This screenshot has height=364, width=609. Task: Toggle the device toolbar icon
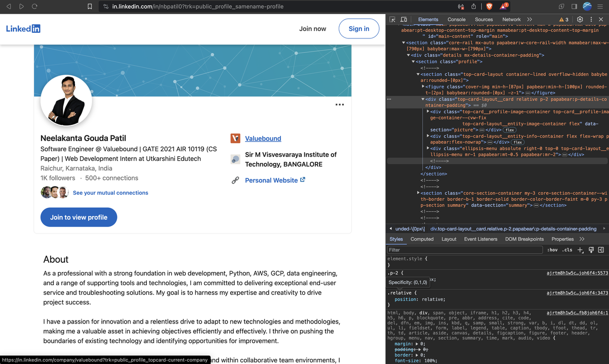tap(404, 19)
